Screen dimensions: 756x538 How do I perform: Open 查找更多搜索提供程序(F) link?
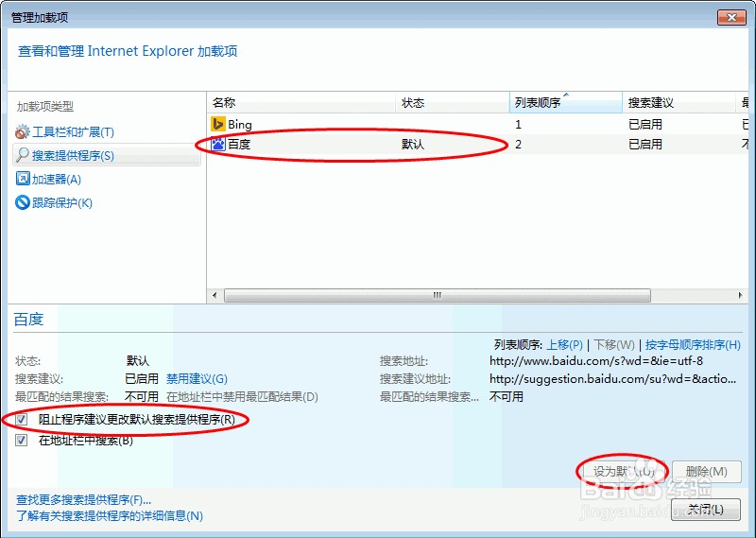84,499
